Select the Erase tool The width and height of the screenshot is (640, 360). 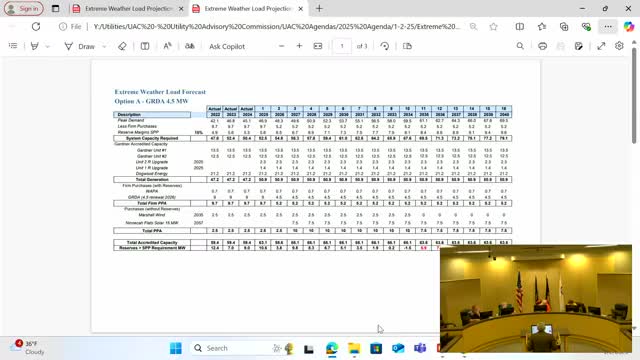pos(122,46)
